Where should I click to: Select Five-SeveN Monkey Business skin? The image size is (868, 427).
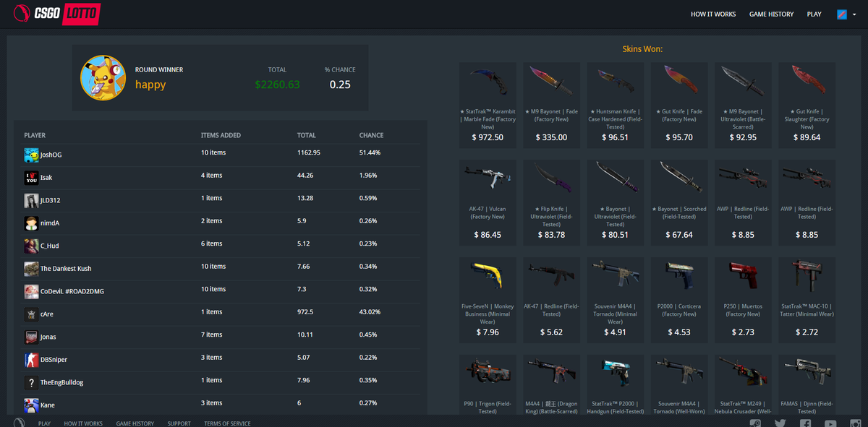pos(488,300)
